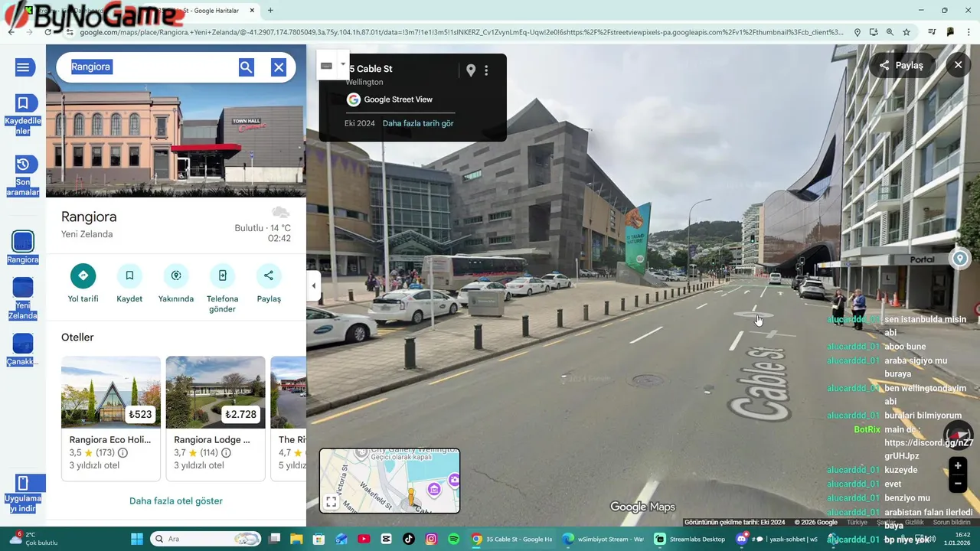Screen dimensions: 980x551
Task: Close the Google Haritalar browser tab
Action: tap(252, 11)
